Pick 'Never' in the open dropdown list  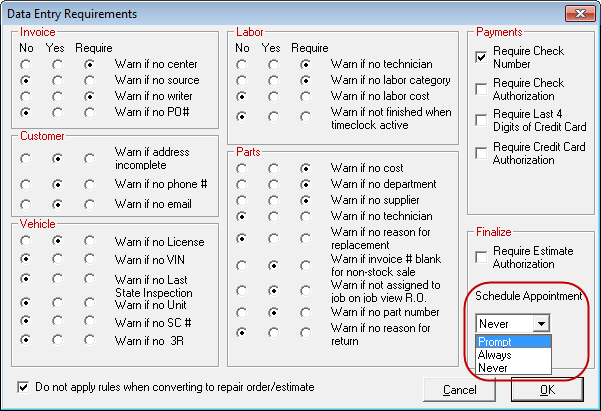[513, 367]
